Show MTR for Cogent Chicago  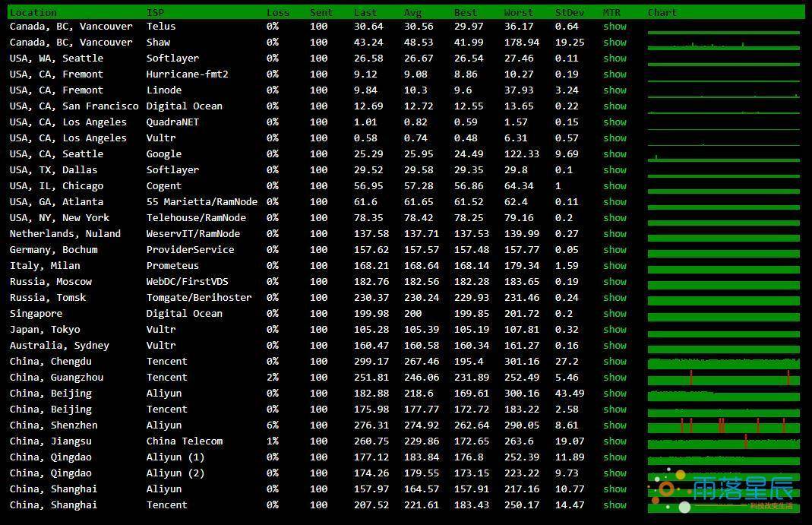(615, 186)
